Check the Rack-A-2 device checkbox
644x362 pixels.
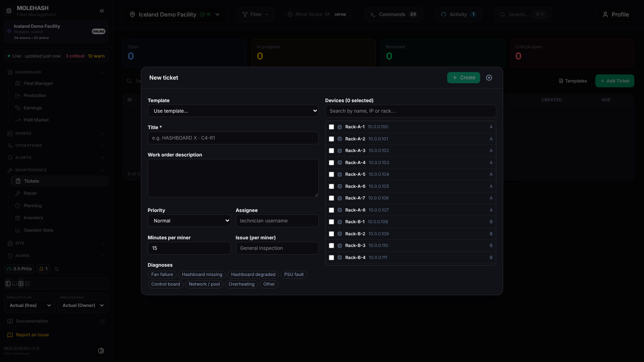point(332,139)
